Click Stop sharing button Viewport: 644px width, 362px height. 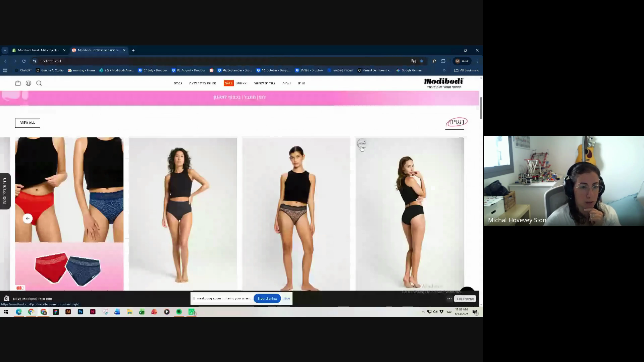pos(267,298)
